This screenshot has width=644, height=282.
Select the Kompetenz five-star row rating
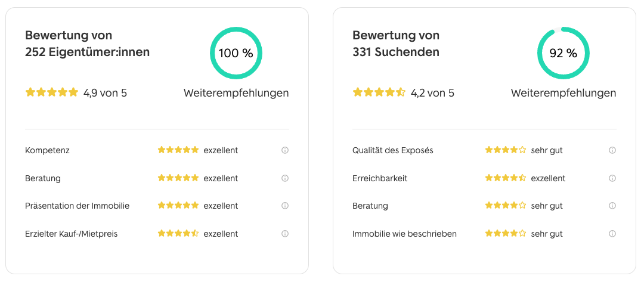[x=178, y=150]
